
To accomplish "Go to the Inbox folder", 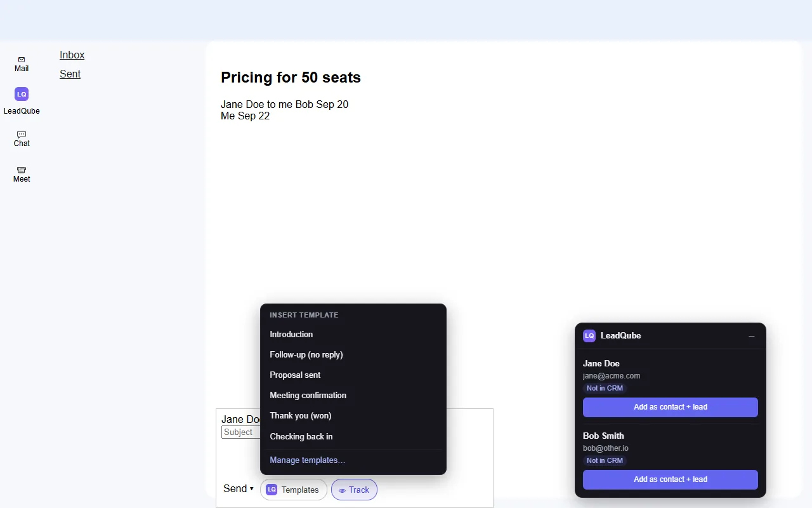I will tap(72, 55).
